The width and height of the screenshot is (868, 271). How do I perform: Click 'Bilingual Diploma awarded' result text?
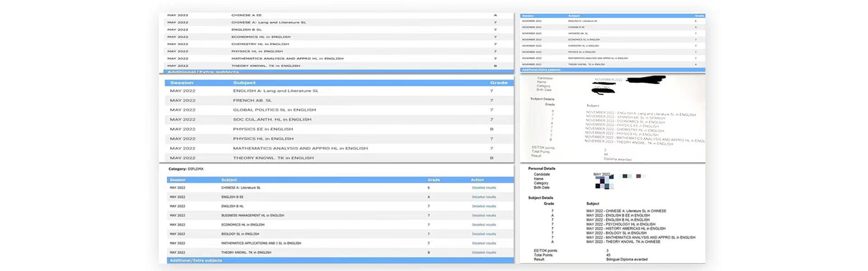point(627,259)
